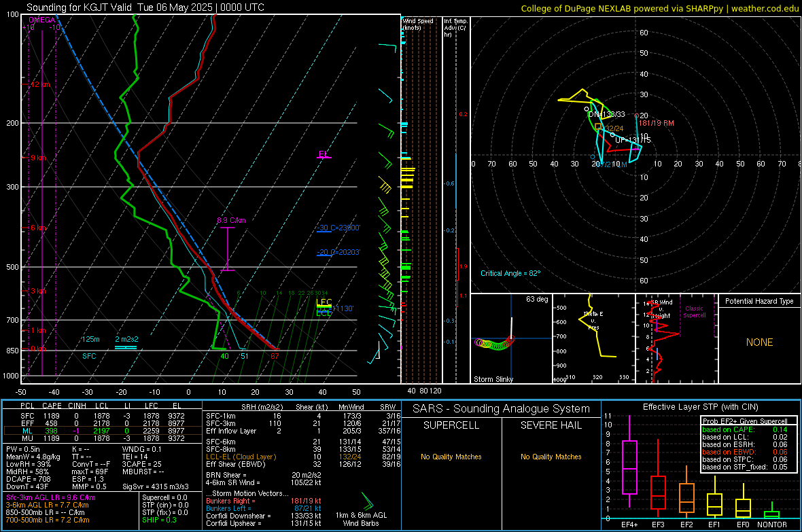This screenshot has width=802, height=532.
Task: Click the DN=133/33 hodograph label
Action: point(607,114)
